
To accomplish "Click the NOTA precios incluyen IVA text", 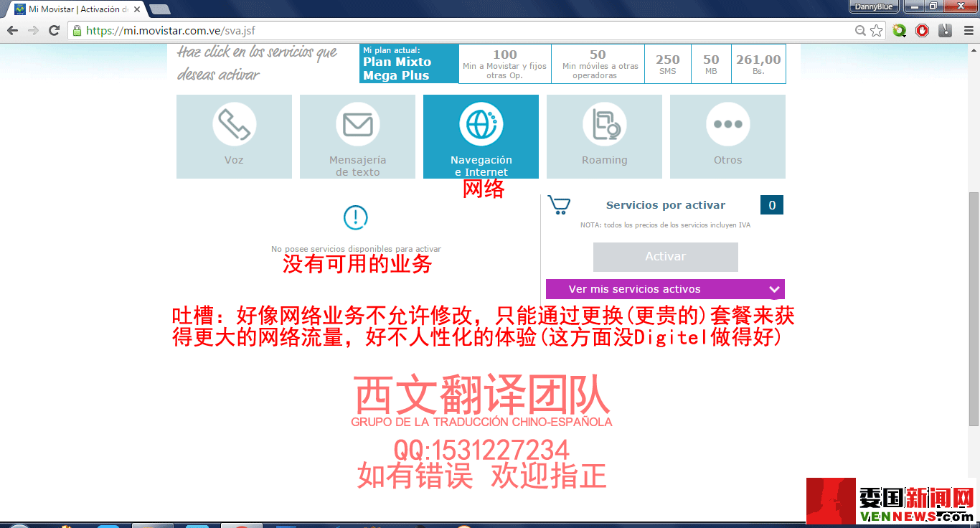I will click(665, 225).
